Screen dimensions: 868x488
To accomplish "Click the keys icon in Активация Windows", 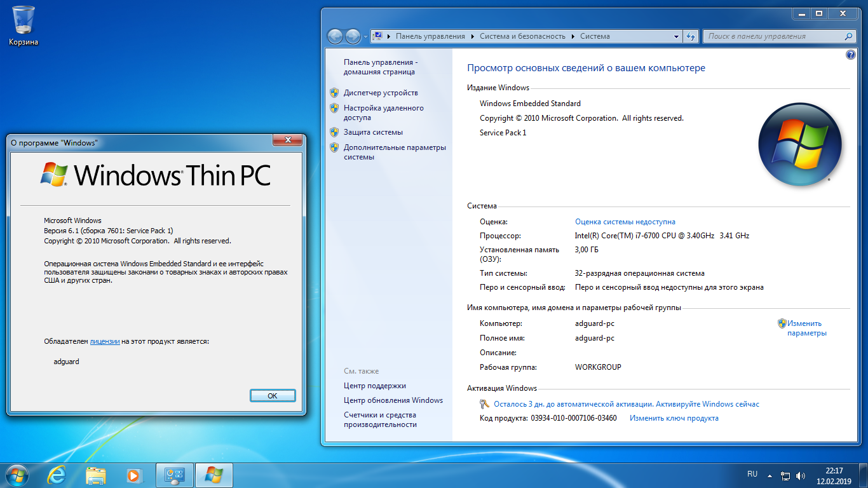I will point(484,404).
